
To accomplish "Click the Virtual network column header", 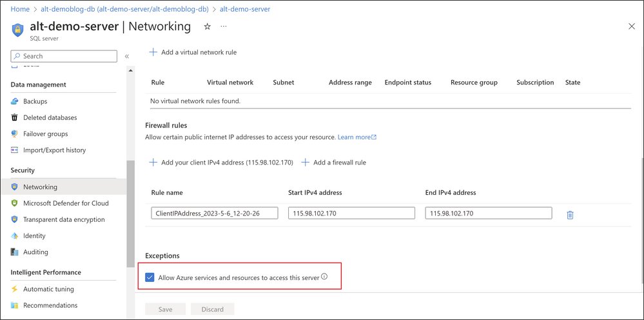I will (x=230, y=82).
